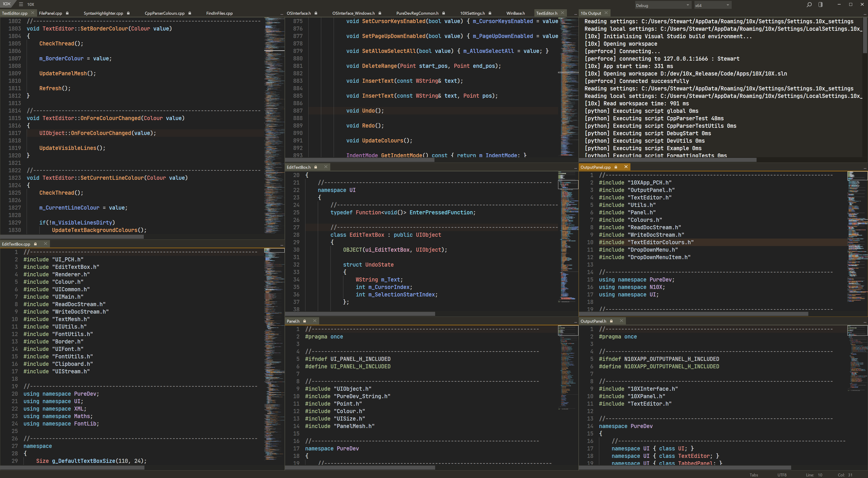Click the Col: 31 status entry
This screenshot has width=868, height=478.
845,475
